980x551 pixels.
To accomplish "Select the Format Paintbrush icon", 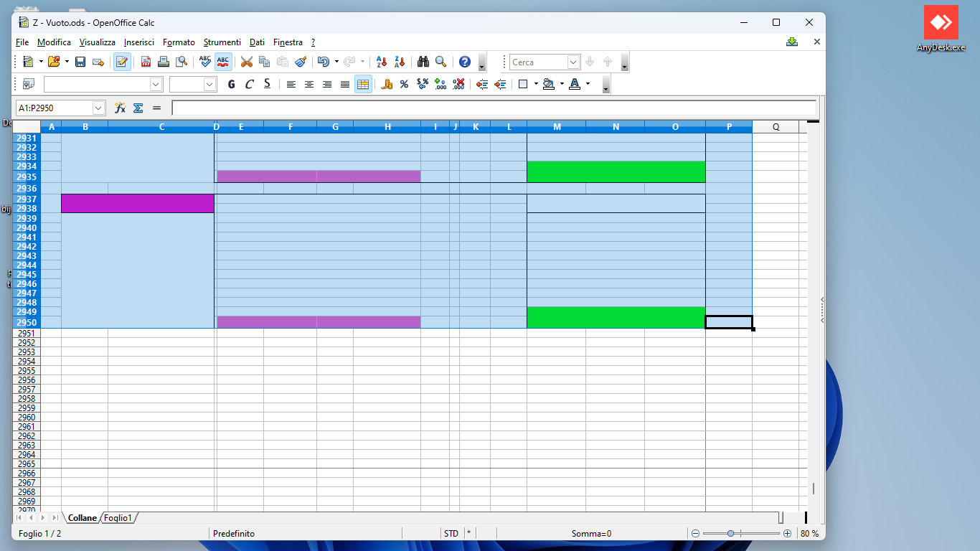I will pyautogui.click(x=301, y=62).
